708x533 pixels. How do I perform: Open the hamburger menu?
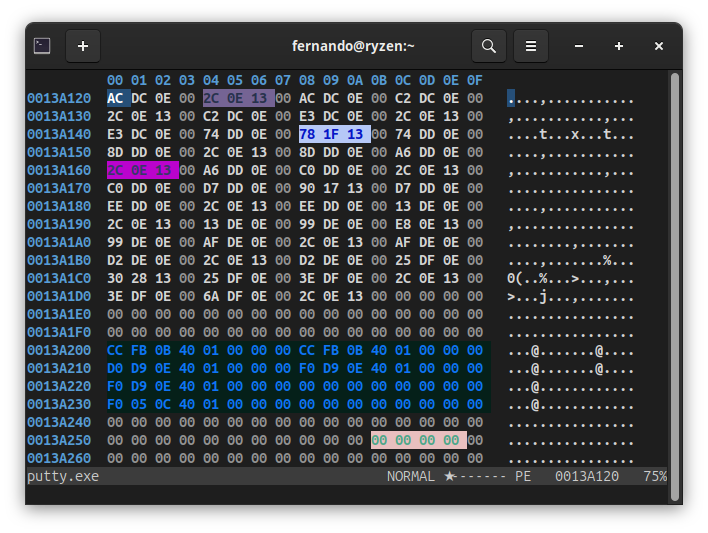(531, 46)
